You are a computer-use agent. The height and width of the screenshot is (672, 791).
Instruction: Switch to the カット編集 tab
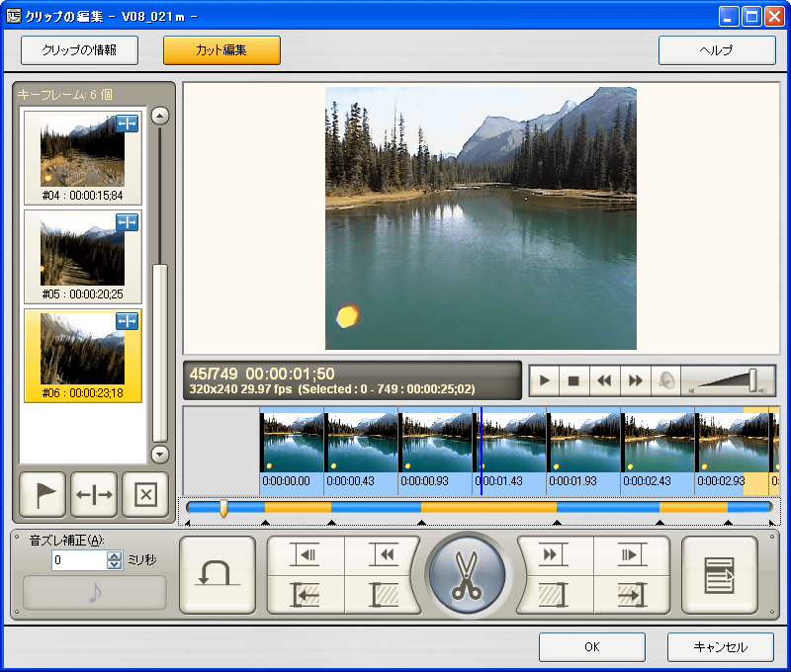coord(221,50)
